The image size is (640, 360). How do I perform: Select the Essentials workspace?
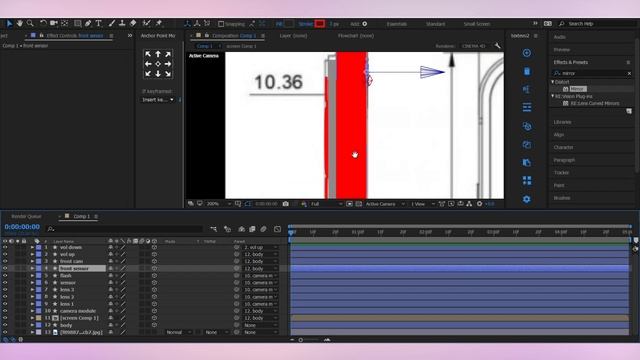pyautogui.click(x=397, y=24)
